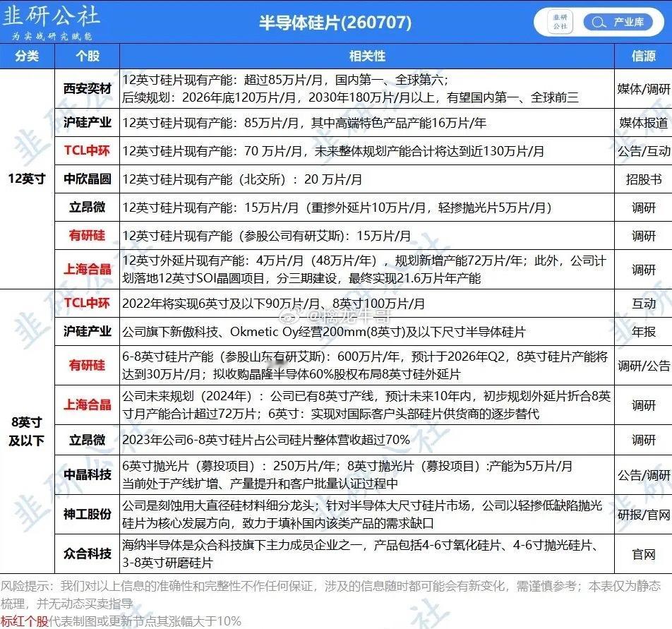Click description mentioning 12英寸SOI晶圆项目
Screen dimensions: 672x629
tap(364, 269)
